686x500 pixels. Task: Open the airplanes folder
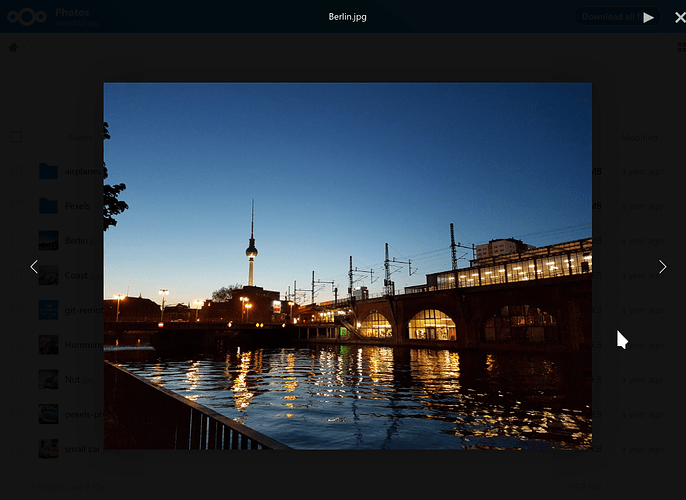click(82, 171)
